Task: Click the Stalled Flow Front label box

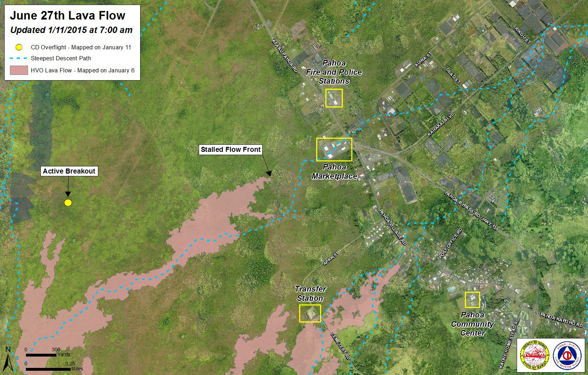Action: tap(231, 150)
